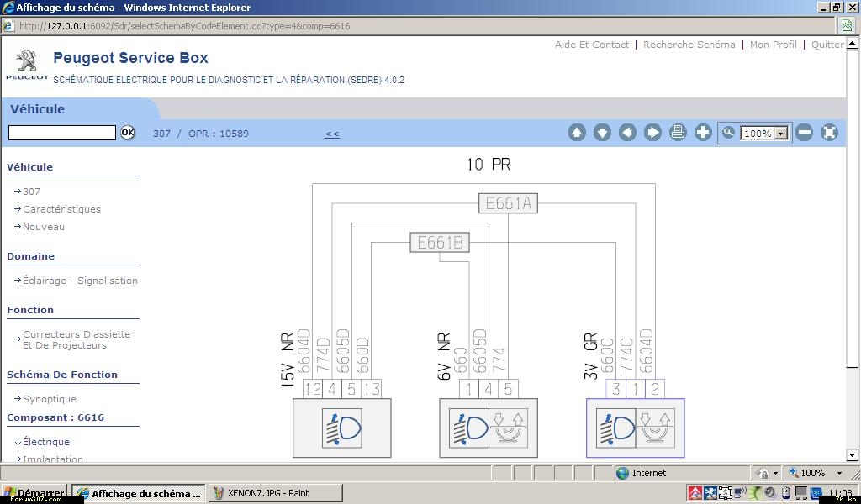The width and height of the screenshot is (861, 504).
Task: Click the wire label 660C
Action: (x=607, y=356)
